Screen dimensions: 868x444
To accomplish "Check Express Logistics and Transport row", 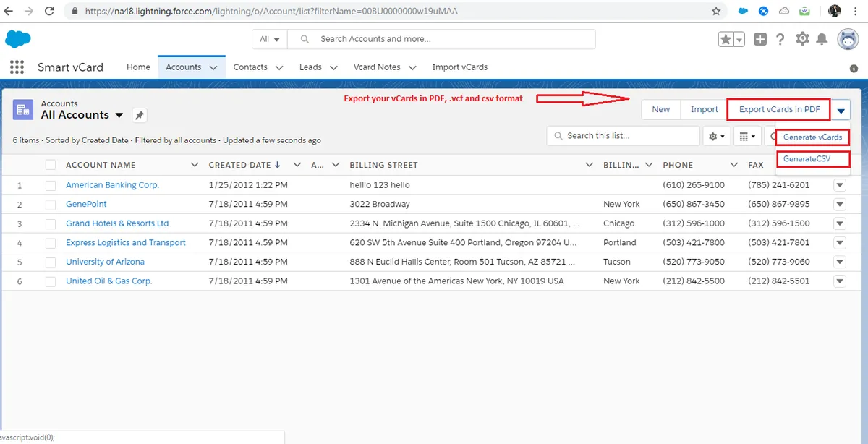I will click(x=51, y=243).
